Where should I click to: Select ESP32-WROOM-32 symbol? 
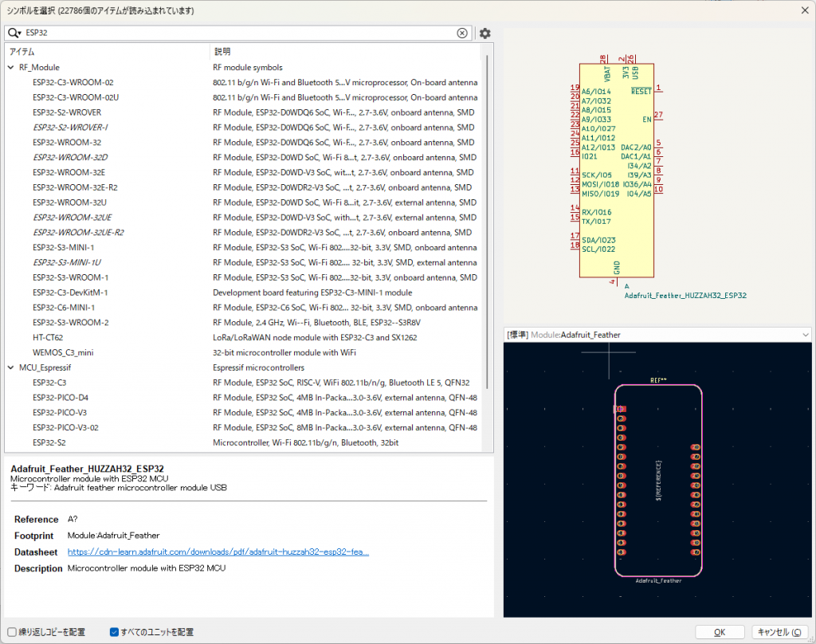coord(67,143)
